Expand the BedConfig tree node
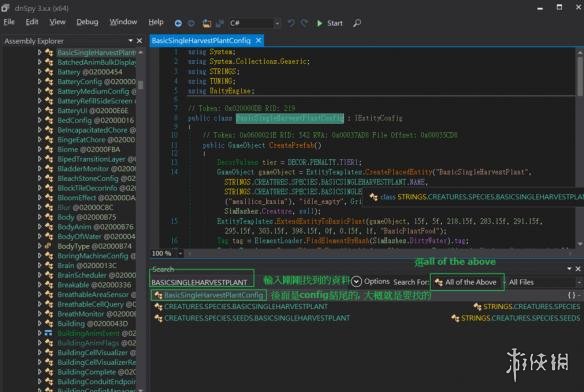Image resolution: width=584 pixels, height=392 pixels. coord(39,120)
